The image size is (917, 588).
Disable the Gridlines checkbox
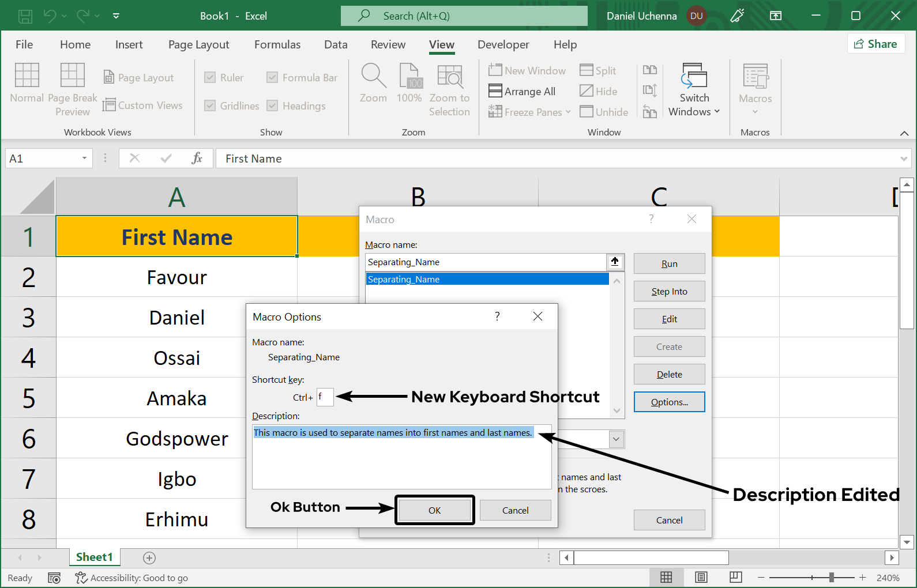(211, 105)
